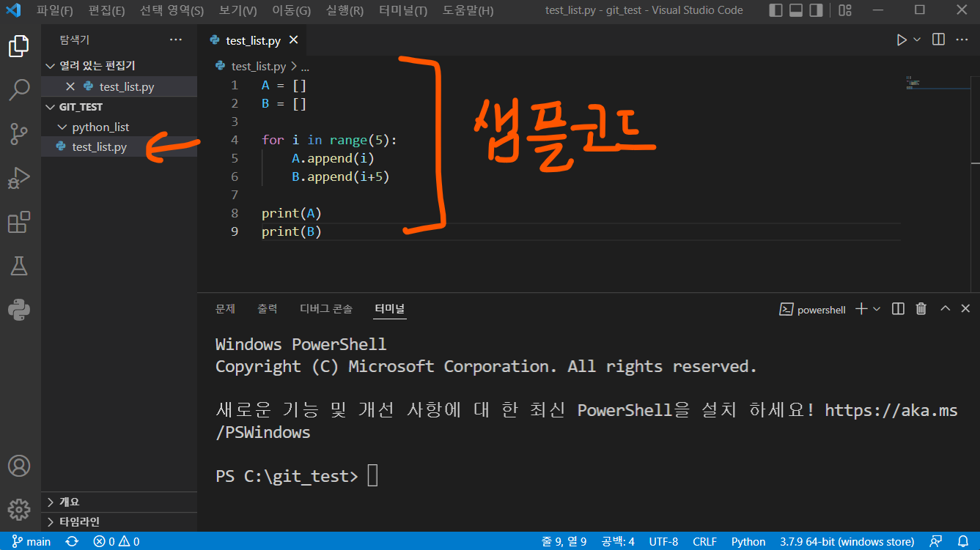Open the View menu 보기(V)

click(238, 10)
